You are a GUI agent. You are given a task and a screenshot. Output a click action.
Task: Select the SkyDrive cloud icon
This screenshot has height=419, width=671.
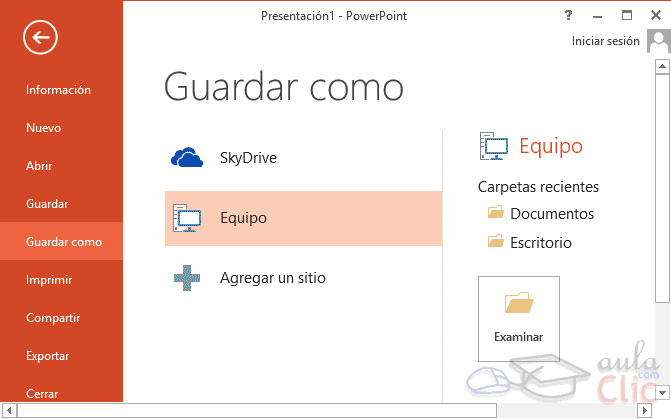187,157
